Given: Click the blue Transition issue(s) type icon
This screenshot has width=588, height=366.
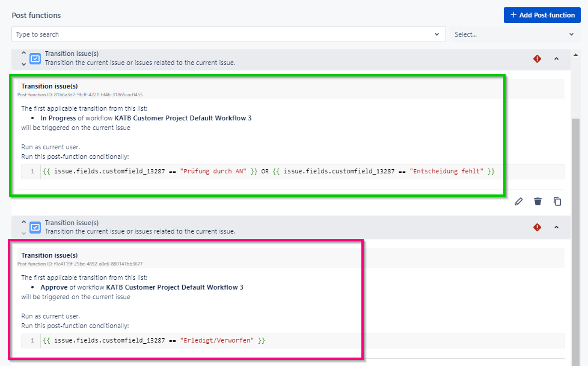Looking at the screenshot, I should coord(35,58).
